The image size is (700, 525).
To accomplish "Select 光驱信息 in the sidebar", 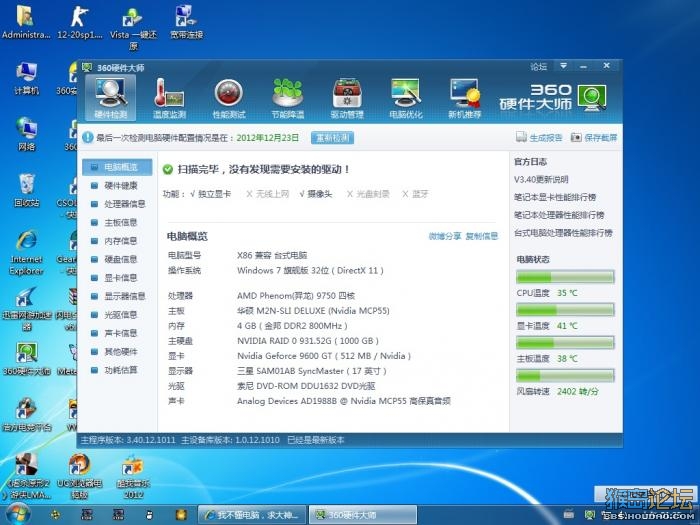I will click(x=117, y=315).
